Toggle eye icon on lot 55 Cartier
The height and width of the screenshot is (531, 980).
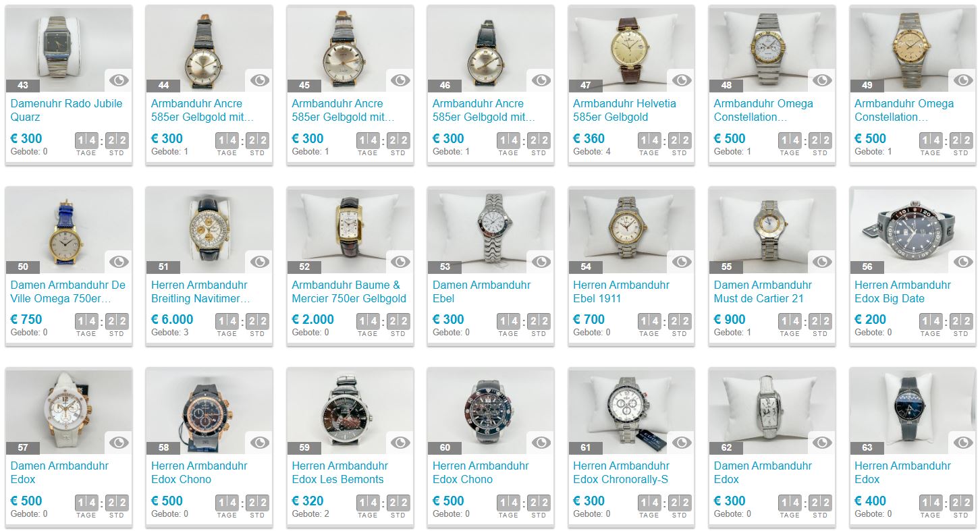[822, 262]
